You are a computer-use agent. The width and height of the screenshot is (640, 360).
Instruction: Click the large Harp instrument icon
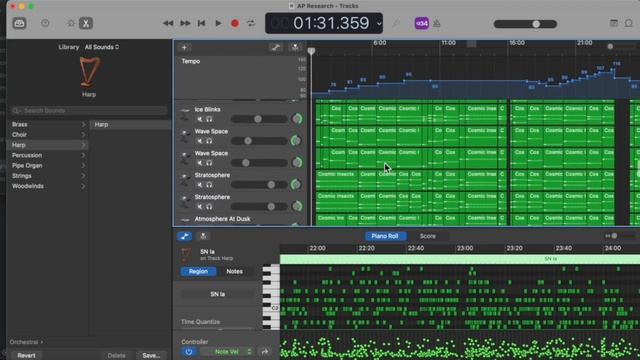pos(89,72)
